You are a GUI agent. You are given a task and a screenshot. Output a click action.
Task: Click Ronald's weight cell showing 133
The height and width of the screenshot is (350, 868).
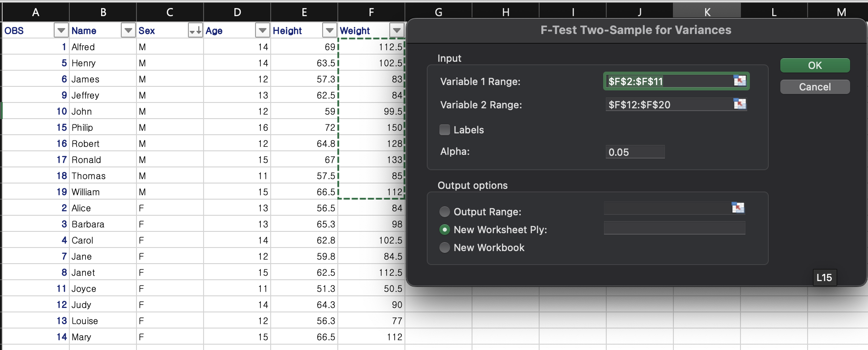pos(371,160)
